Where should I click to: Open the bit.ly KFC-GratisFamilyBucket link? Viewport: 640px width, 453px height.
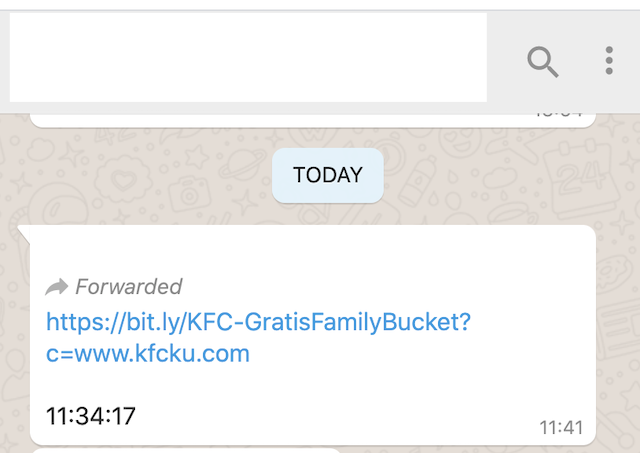point(258,322)
